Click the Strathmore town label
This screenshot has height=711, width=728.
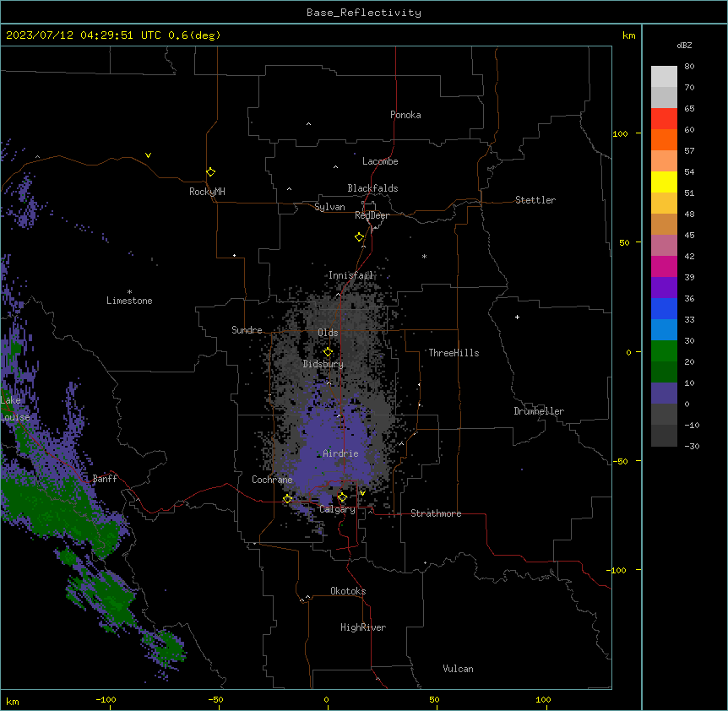(x=436, y=513)
